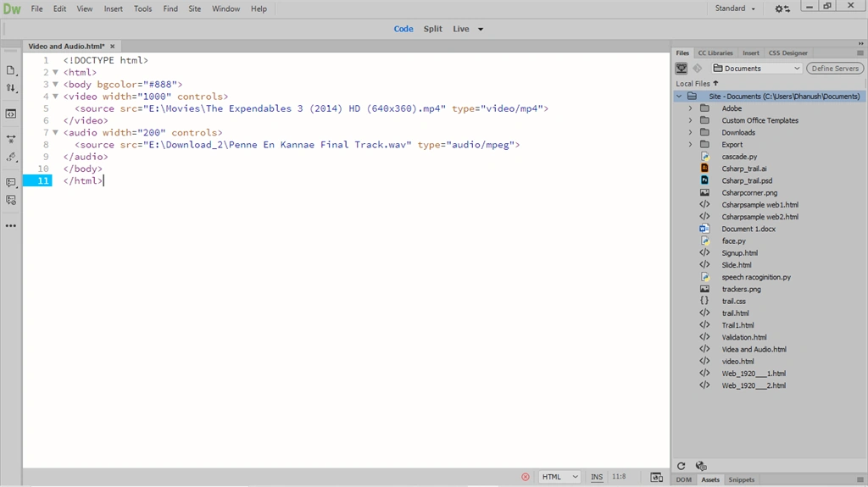Expand the Adobe folder
Screen dimensions: 868x487
click(x=690, y=108)
